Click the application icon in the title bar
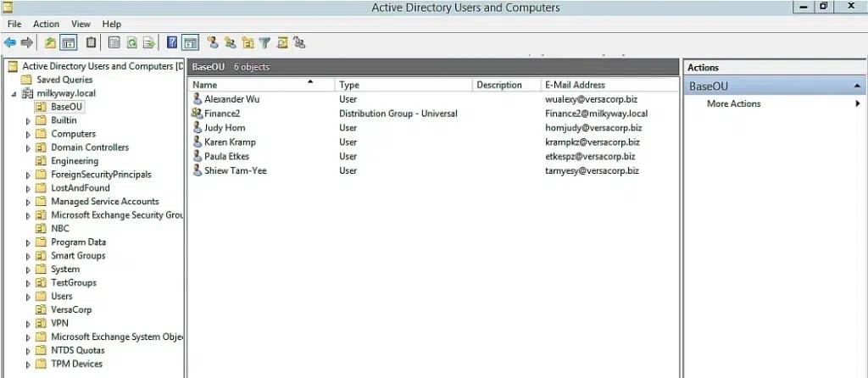The height and width of the screenshot is (378, 868). (8, 7)
